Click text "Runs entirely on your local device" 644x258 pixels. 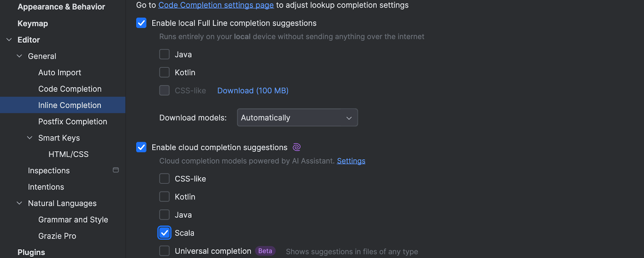218,36
